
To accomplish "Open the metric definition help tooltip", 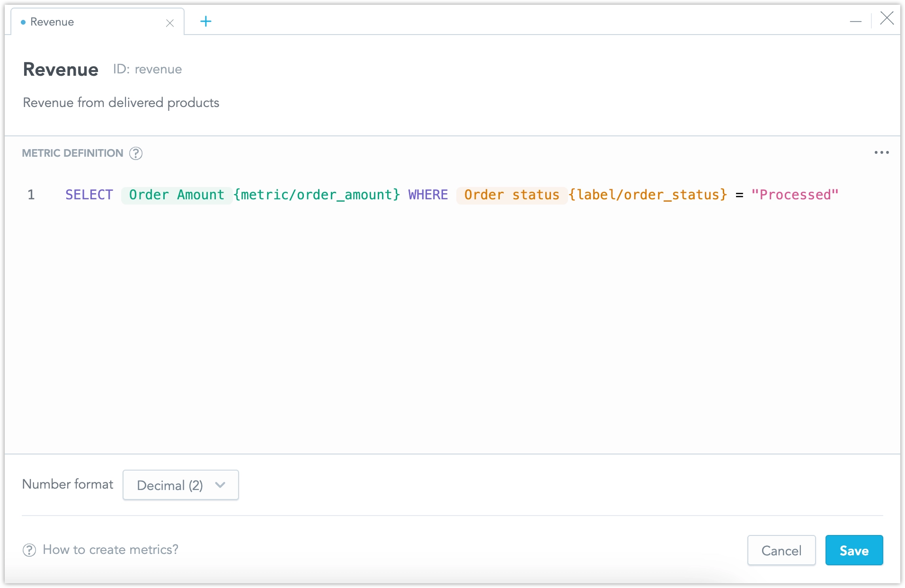I will tap(136, 153).
